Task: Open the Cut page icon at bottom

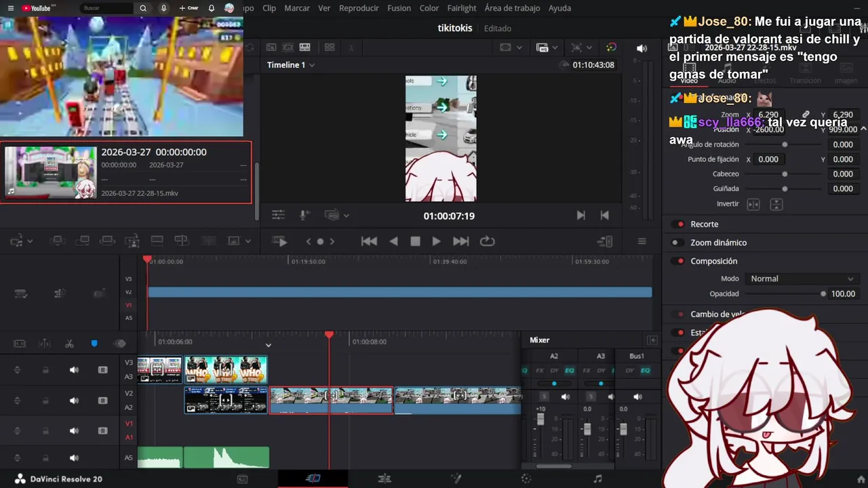Action: (313, 479)
